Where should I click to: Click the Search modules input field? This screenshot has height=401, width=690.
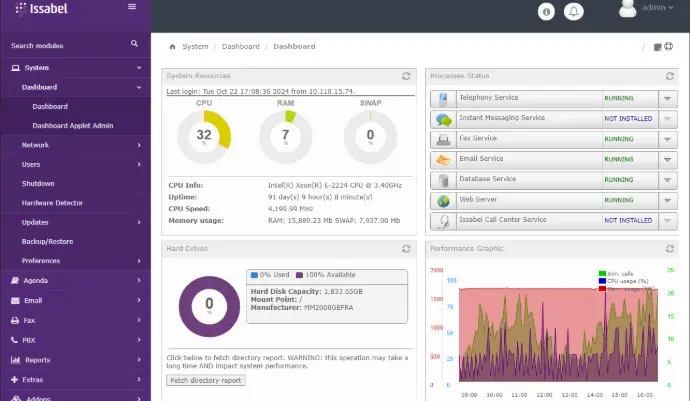point(65,45)
